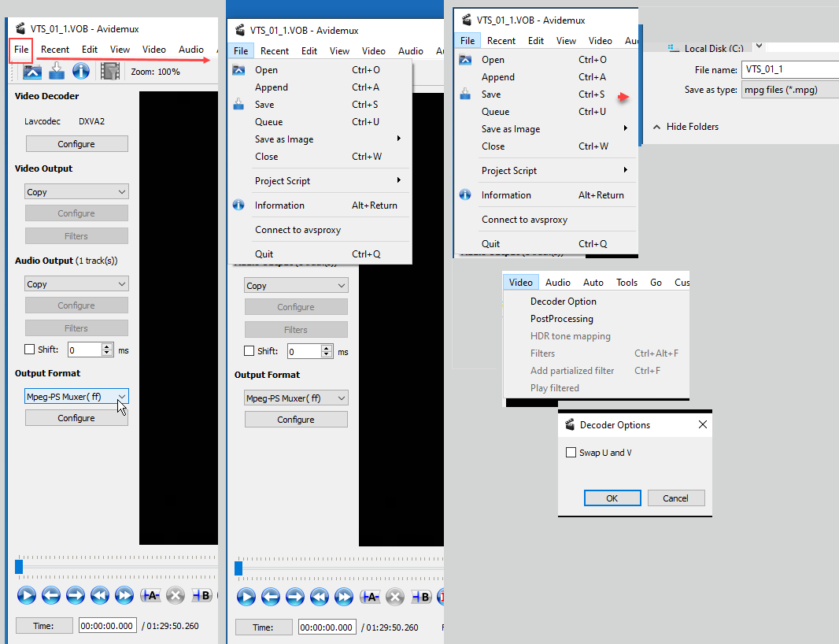Start playback in the left Avidemux window
839x644 pixels.
(x=26, y=595)
